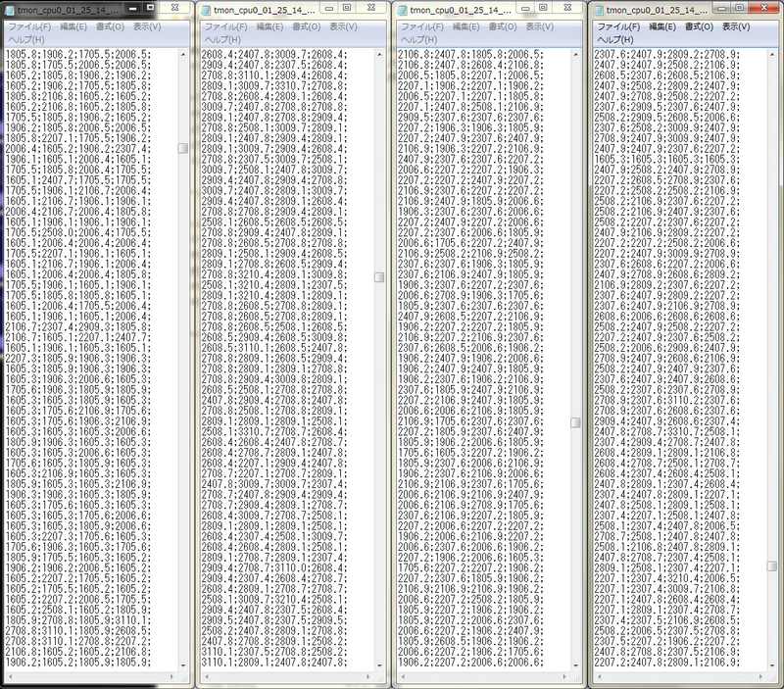
Task: Click last line "1906.2;1605.2;1805.9;1805.9;" in leftmost window
Action: pos(78,662)
